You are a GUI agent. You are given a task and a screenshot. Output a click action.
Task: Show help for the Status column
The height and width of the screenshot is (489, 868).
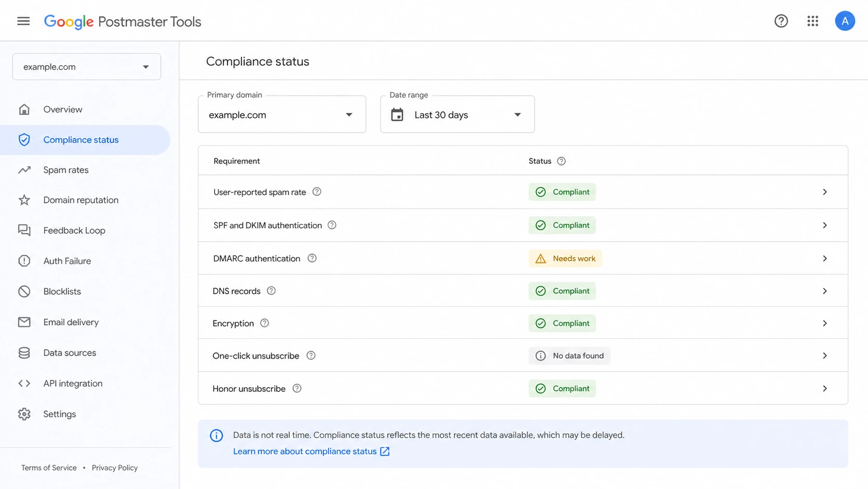pos(561,161)
